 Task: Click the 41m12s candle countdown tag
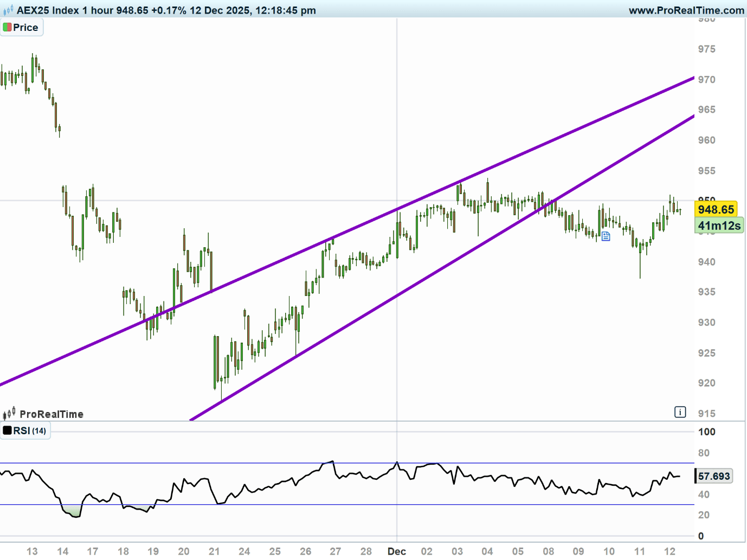coord(719,226)
